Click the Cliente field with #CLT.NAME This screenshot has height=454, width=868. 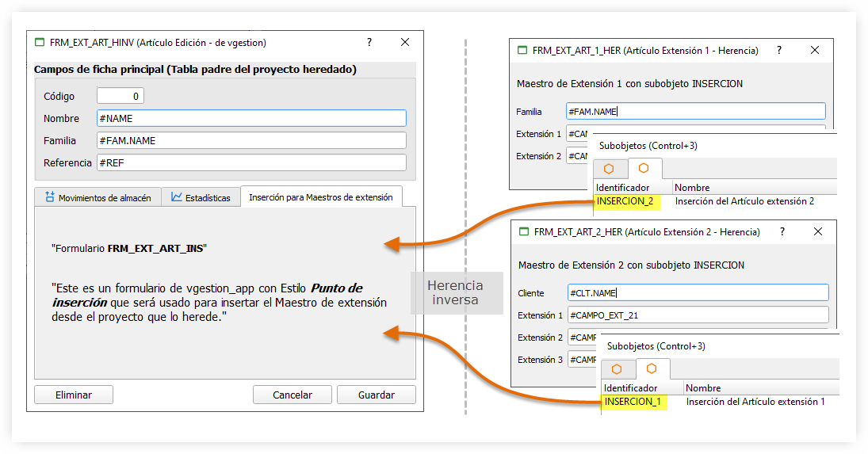click(x=698, y=293)
